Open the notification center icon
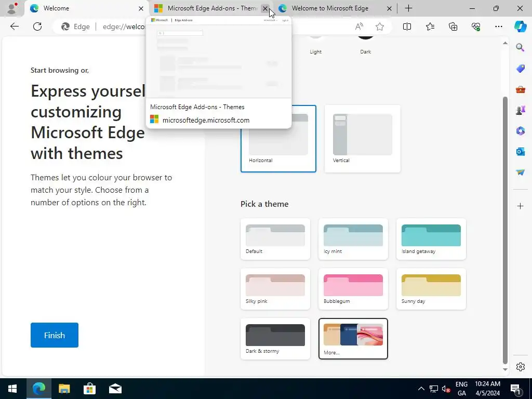The image size is (532, 399). point(516,389)
